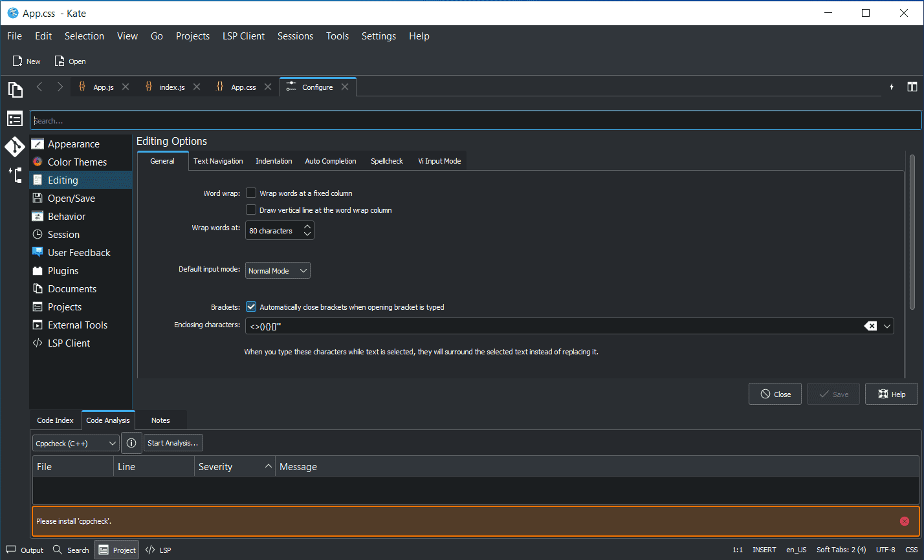Toggle the Search panel in status bar
Screen dimensions: 924x560
tap(71, 550)
